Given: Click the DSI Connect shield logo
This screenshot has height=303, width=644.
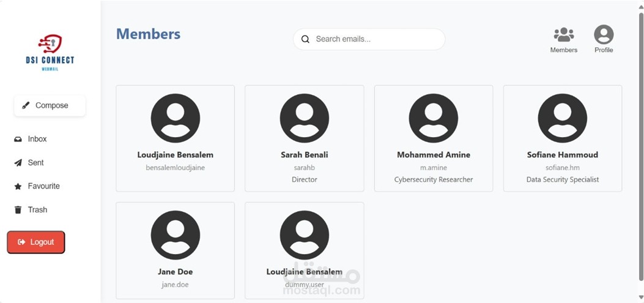Looking at the screenshot, I should point(50,44).
